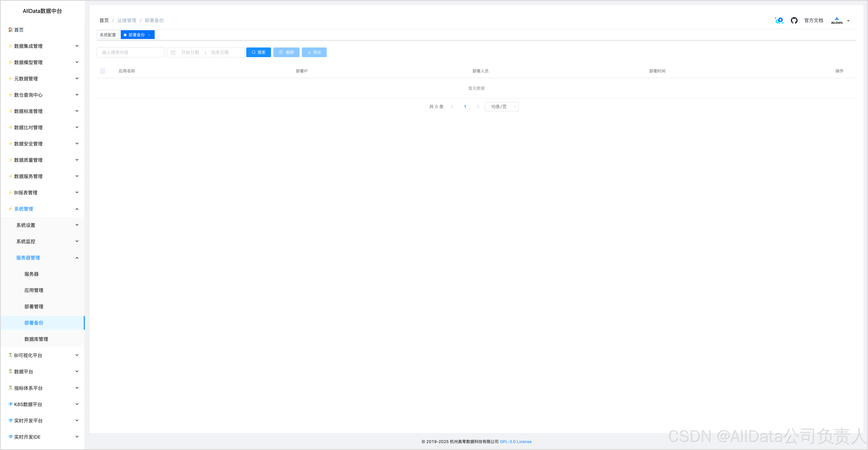Go to next page arrow in pagination
868x450 pixels.
click(x=478, y=107)
